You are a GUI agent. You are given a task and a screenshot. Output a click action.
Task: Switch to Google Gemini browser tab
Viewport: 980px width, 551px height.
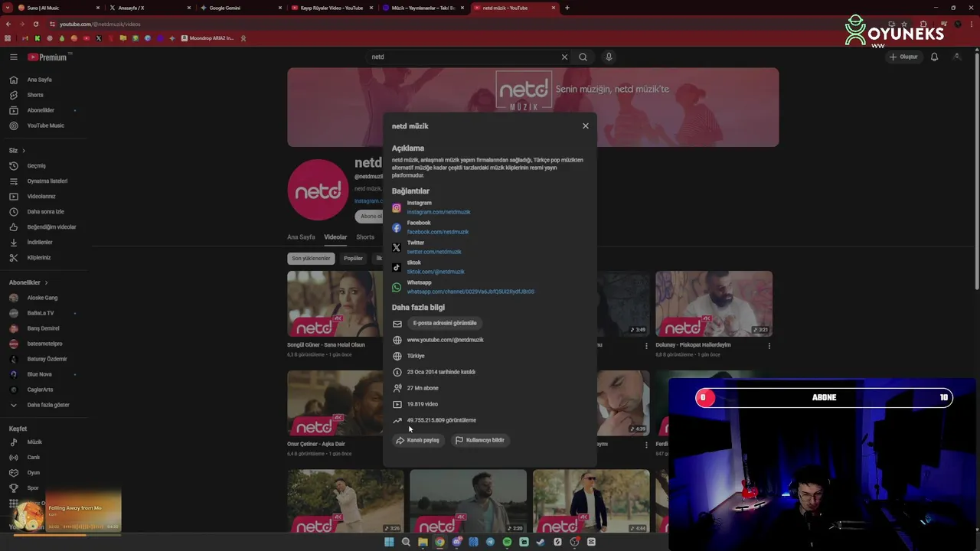tap(239, 8)
